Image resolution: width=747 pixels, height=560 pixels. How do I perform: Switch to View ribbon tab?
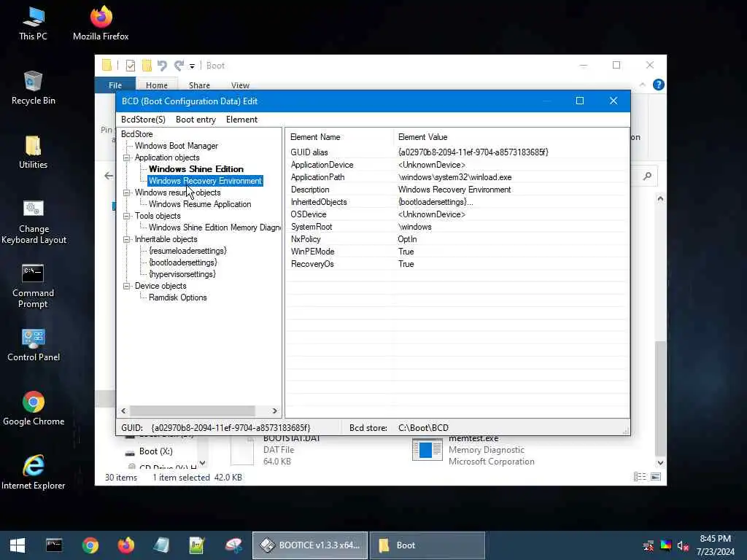pos(240,85)
